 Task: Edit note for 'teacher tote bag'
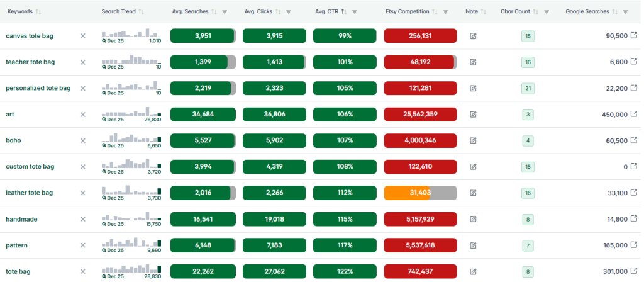tap(473, 62)
